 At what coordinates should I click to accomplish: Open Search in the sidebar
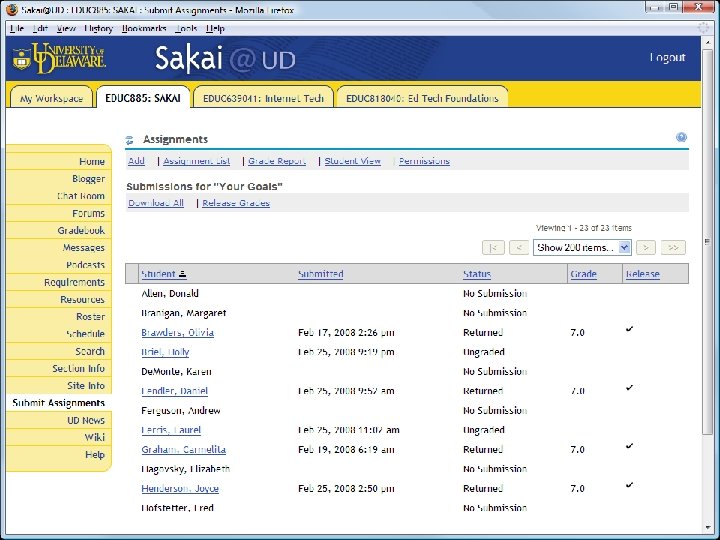point(90,351)
